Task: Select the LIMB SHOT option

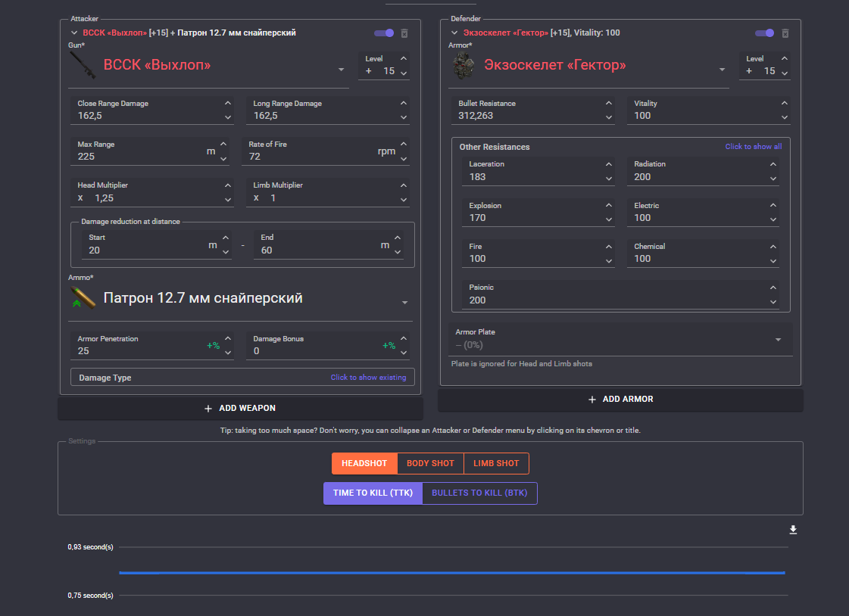Action: click(496, 463)
